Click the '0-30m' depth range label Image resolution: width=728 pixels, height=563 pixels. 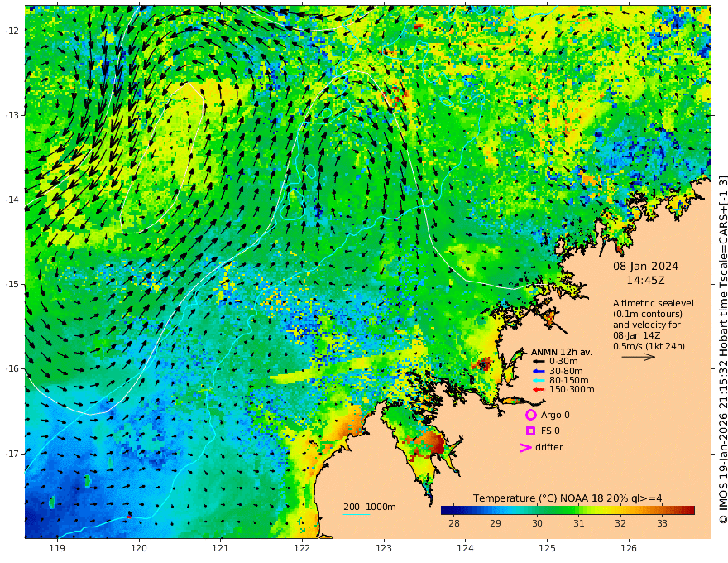click(563, 362)
